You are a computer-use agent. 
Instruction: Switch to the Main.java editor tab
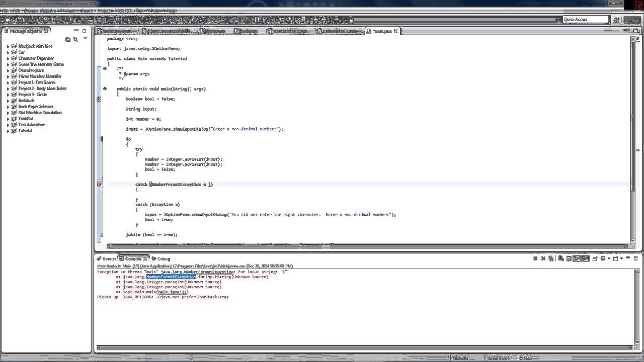[x=382, y=31]
